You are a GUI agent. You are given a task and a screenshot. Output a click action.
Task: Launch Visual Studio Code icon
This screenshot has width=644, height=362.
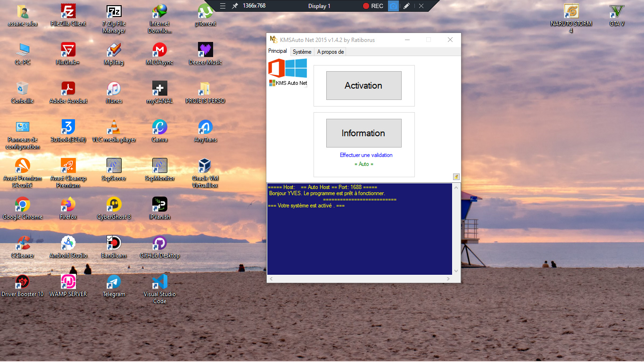[160, 290]
